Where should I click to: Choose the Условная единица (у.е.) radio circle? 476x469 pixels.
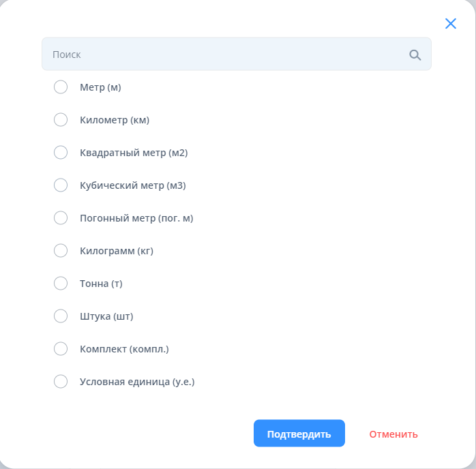coord(61,382)
